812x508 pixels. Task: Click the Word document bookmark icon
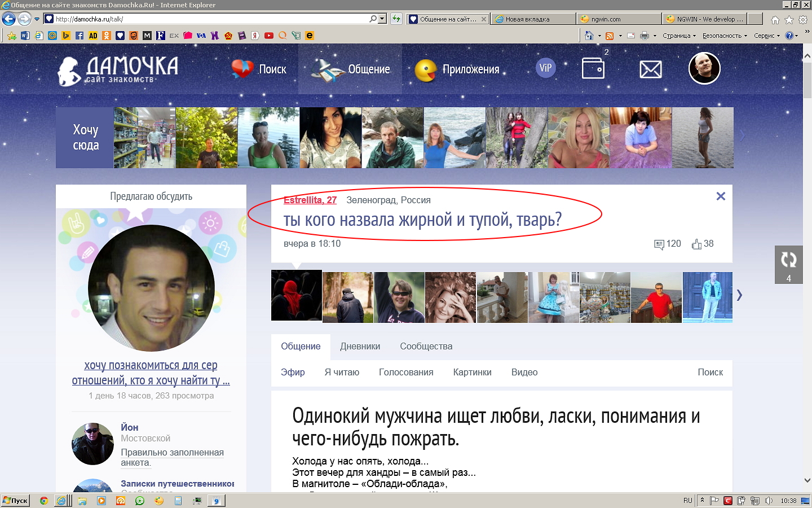pos(25,36)
